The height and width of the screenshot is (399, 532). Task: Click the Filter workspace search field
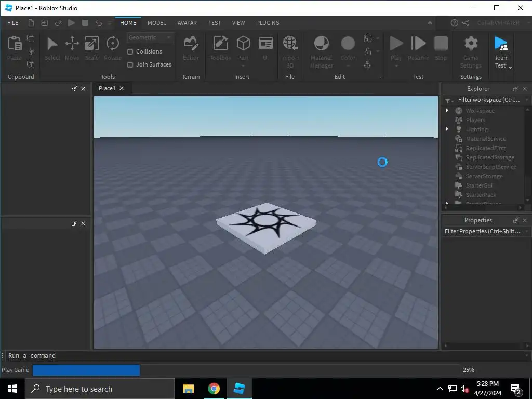pos(489,100)
